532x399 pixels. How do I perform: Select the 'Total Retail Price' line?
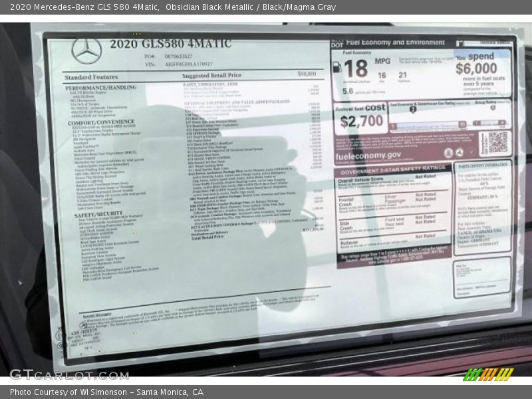click(x=207, y=237)
